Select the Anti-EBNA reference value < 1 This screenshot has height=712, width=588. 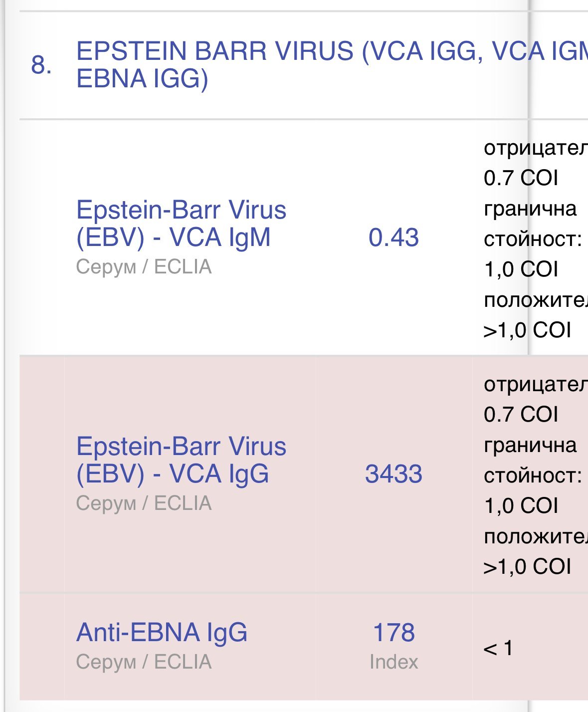[498, 648]
